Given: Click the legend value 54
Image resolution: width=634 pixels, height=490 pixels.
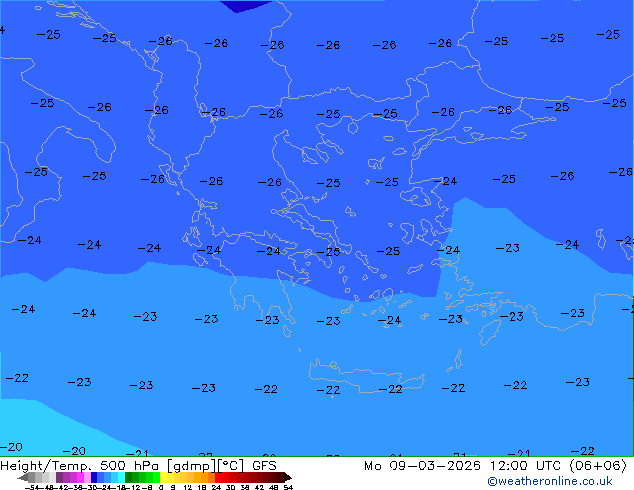Looking at the screenshot, I should pyautogui.click(x=288, y=487).
